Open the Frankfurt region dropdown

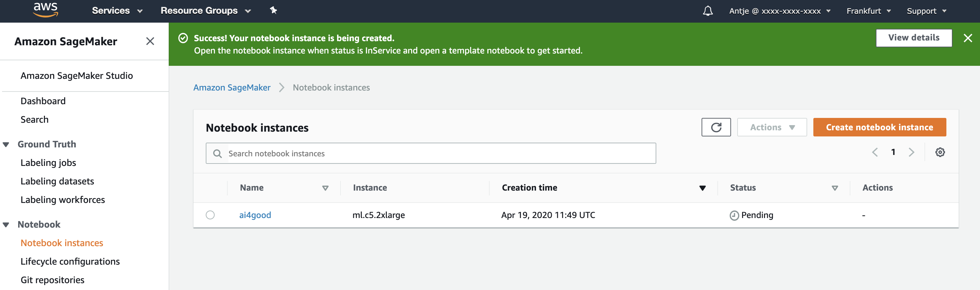pos(869,11)
